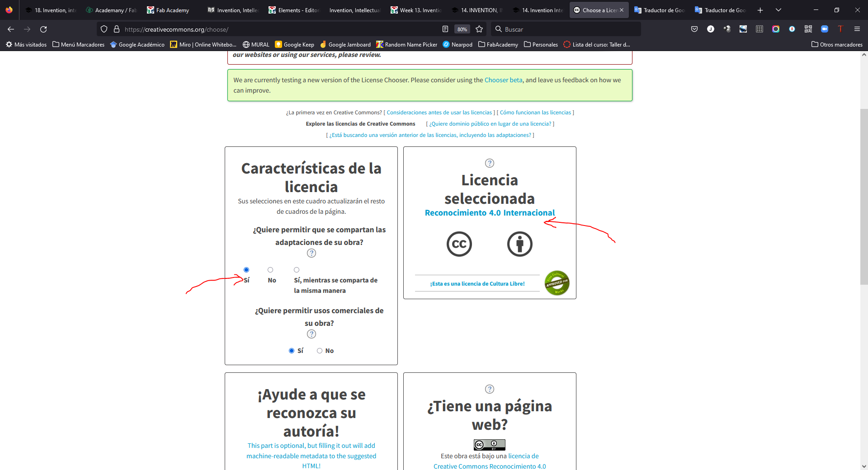
Task: Open Otros marcadores folder
Action: [837, 44]
